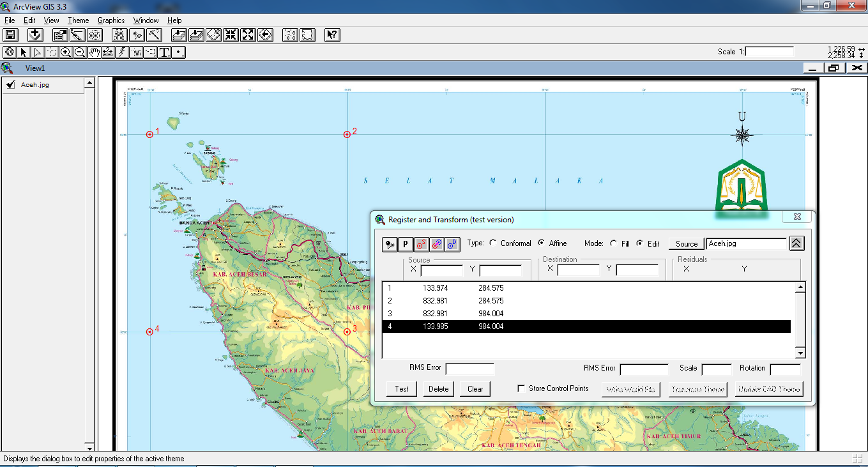Clear all control points

[x=475, y=388]
